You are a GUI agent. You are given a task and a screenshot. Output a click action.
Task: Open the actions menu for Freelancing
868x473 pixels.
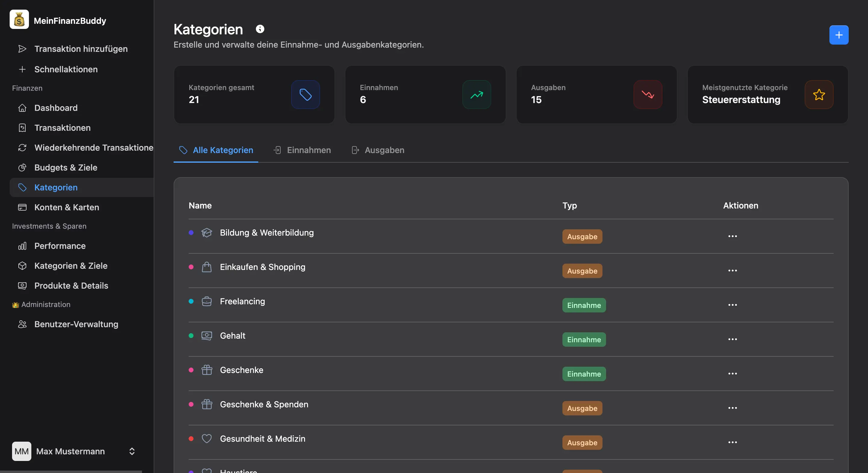(732, 305)
